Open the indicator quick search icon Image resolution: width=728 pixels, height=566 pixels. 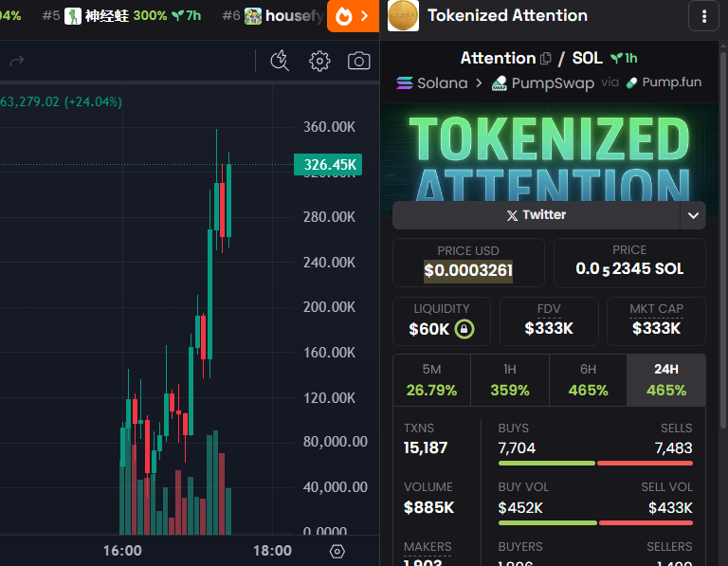(280, 61)
